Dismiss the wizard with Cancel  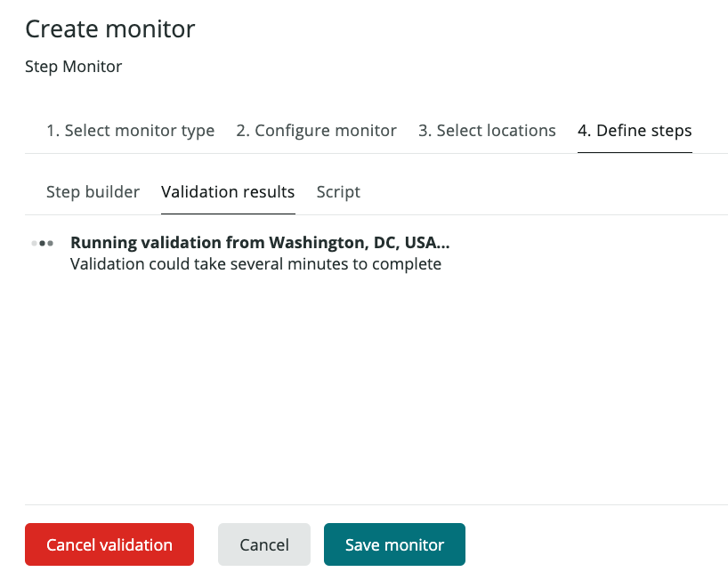(263, 544)
